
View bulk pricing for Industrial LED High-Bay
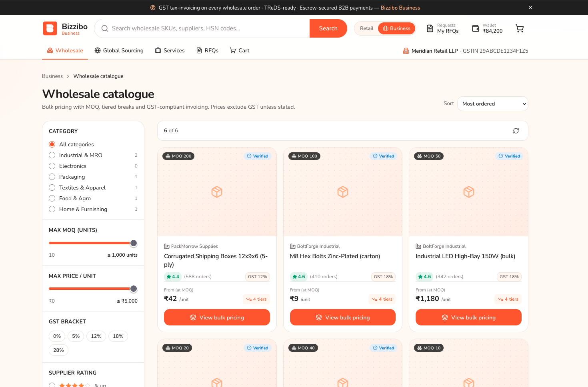coord(468,317)
